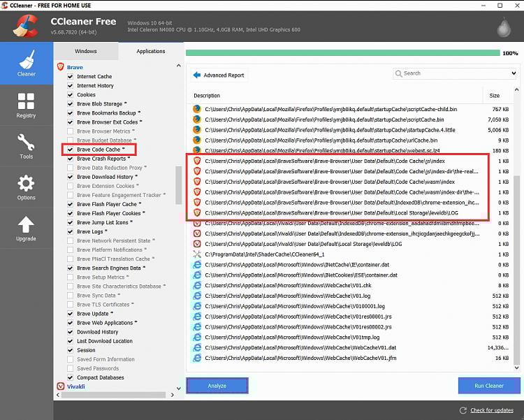Click horizontal scroll left arrow in list

[x=58, y=395]
